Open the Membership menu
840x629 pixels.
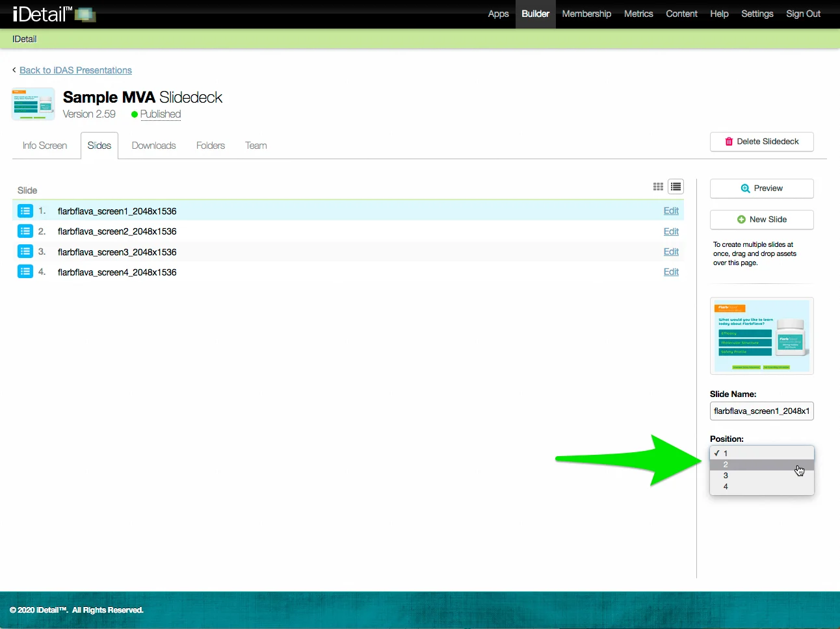586,14
